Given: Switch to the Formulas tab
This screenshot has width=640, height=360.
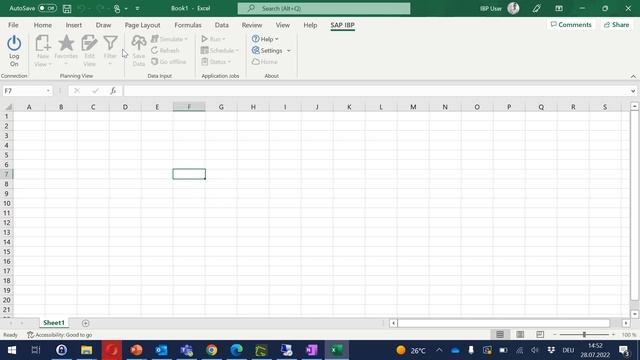Looking at the screenshot, I should [x=188, y=25].
